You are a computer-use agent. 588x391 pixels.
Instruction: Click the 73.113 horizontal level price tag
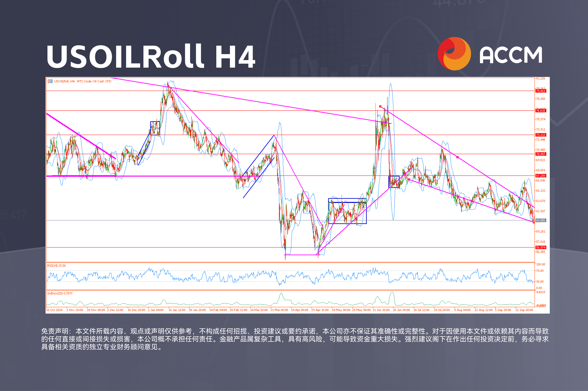[x=541, y=135]
